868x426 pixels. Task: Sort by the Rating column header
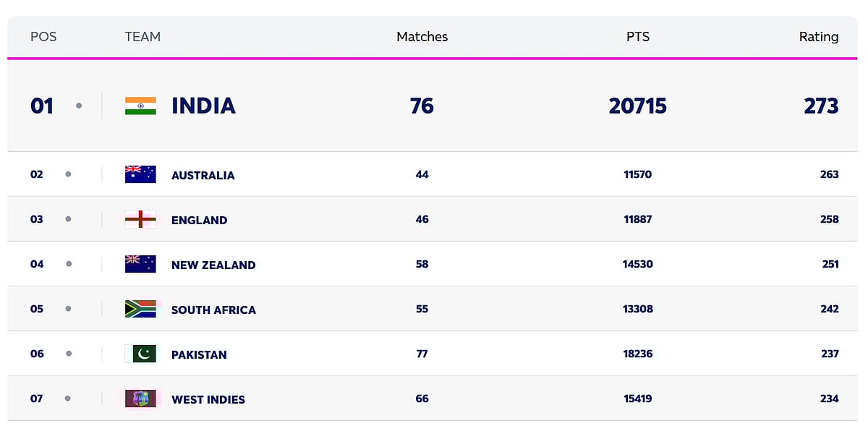coord(818,37)
